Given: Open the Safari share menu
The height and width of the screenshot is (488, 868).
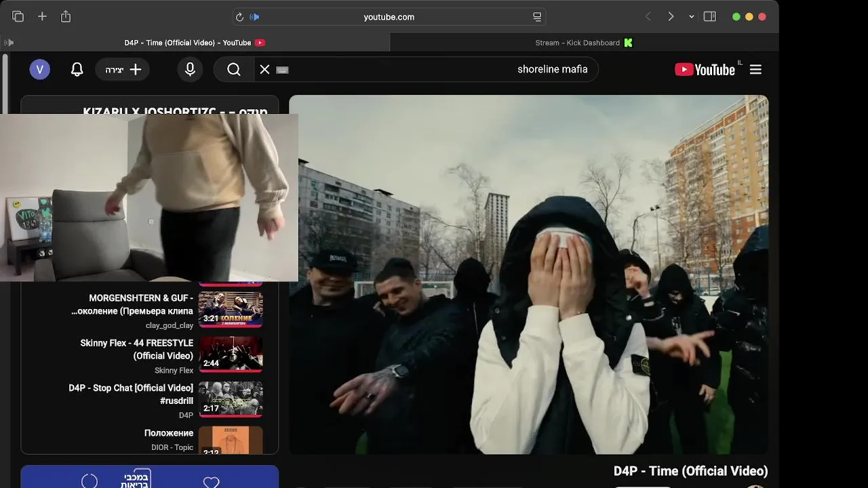Looking at the screenshot, I should click(66, 16).
